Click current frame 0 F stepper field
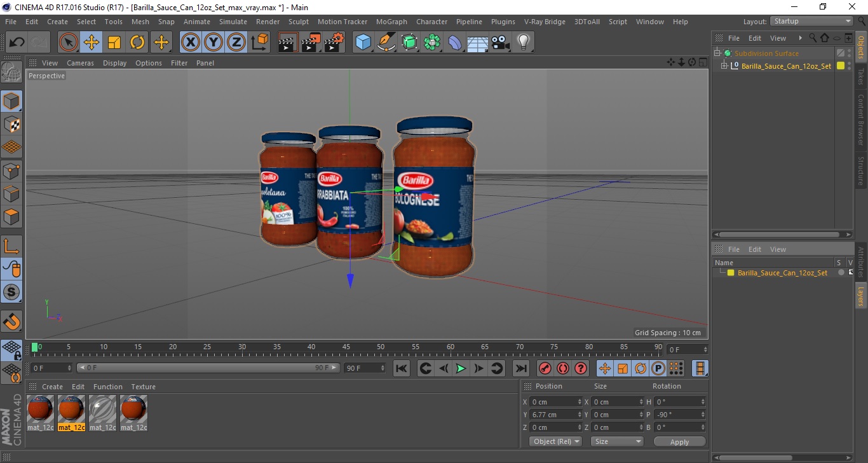868x463 pixels. click(x=51, y=368)
